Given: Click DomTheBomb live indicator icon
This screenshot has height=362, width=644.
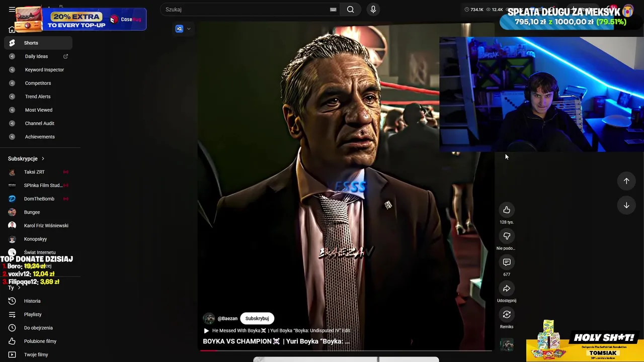Looking at the screenshot, I should (x=65, y=199).
